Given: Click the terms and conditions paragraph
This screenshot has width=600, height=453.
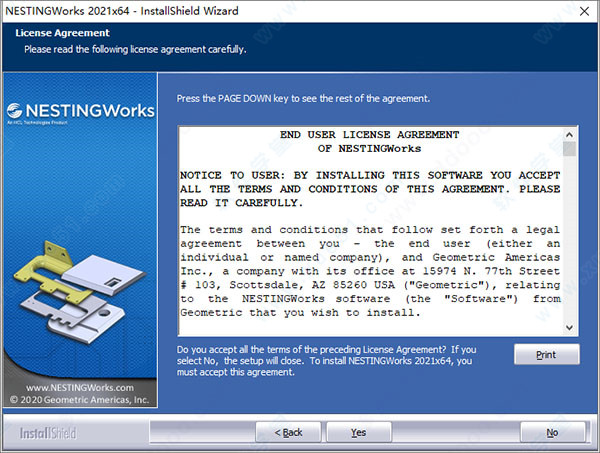Looking at the screenshot, I should (369, 271).
